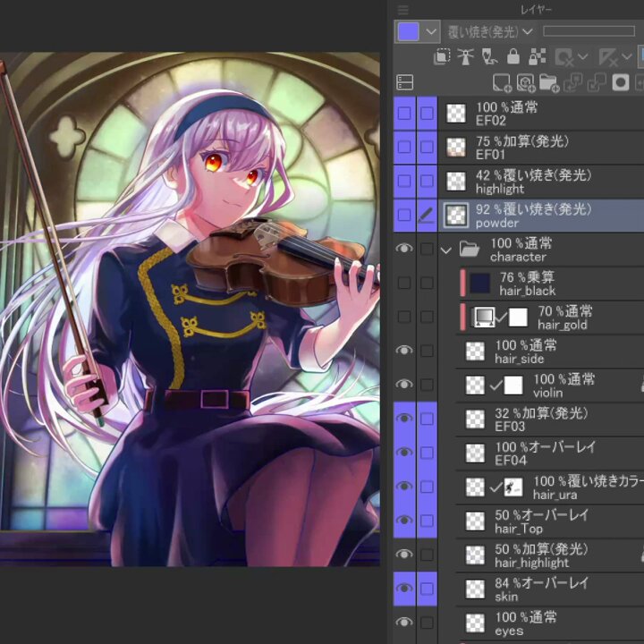This screenshot has height=644, width=644.
Task: Tick the selection checkbox for EF02 layer
Action: pos(427,114)
